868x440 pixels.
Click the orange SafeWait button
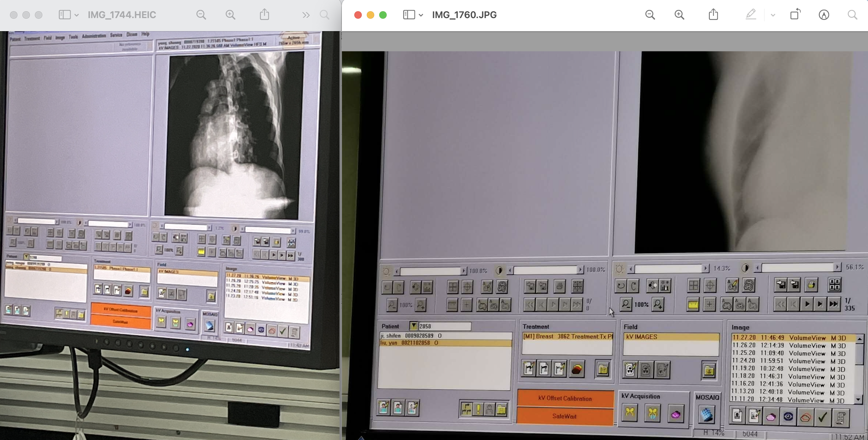[x=565, y=416]
